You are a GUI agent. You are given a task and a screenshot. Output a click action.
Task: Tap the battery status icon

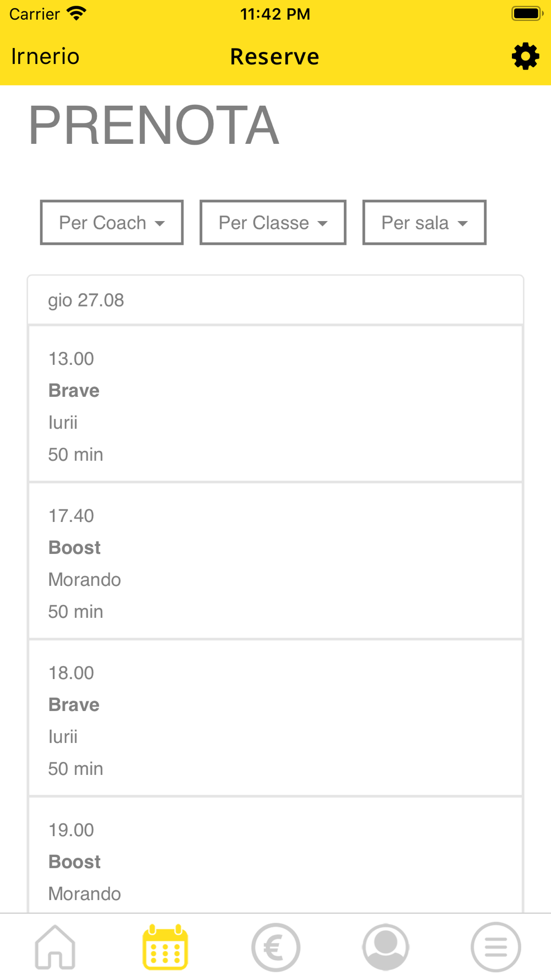pos(527,13)
